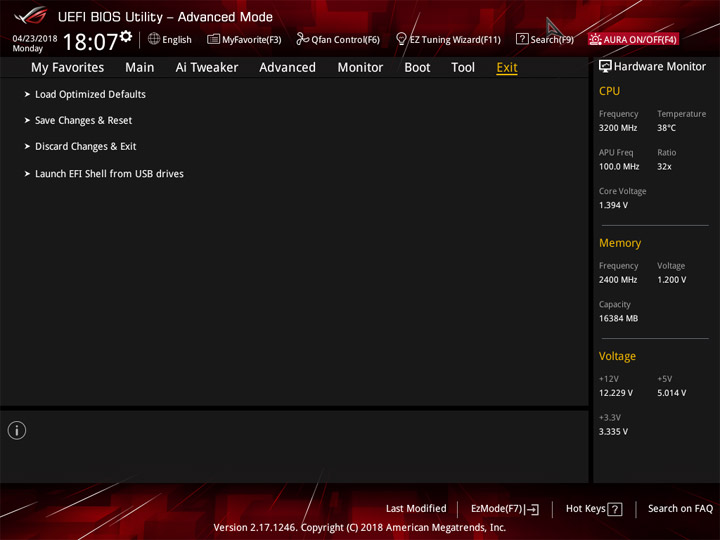Expand Save Changes & Reset arrow
720x540 pixels.
pyautogui.click(x=27, y=120)
